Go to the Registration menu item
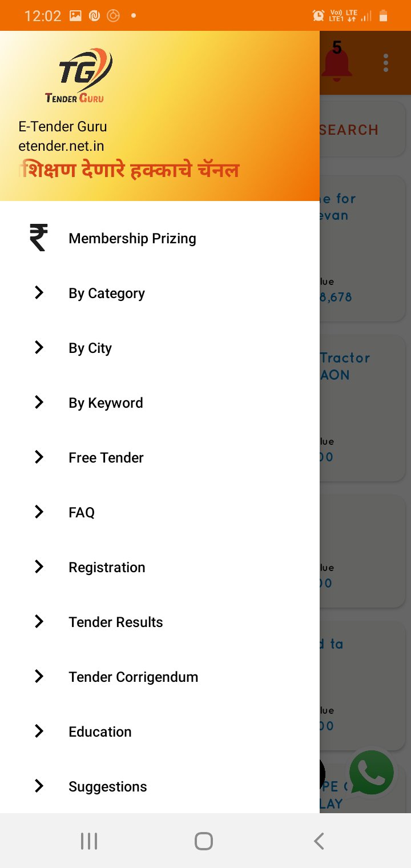The image size is (411, 868). coord(107,567)
